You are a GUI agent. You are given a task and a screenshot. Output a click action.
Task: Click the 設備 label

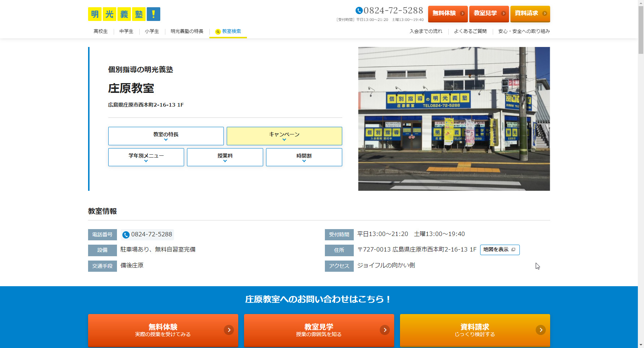pyautogui.click(x=103, y=250)
